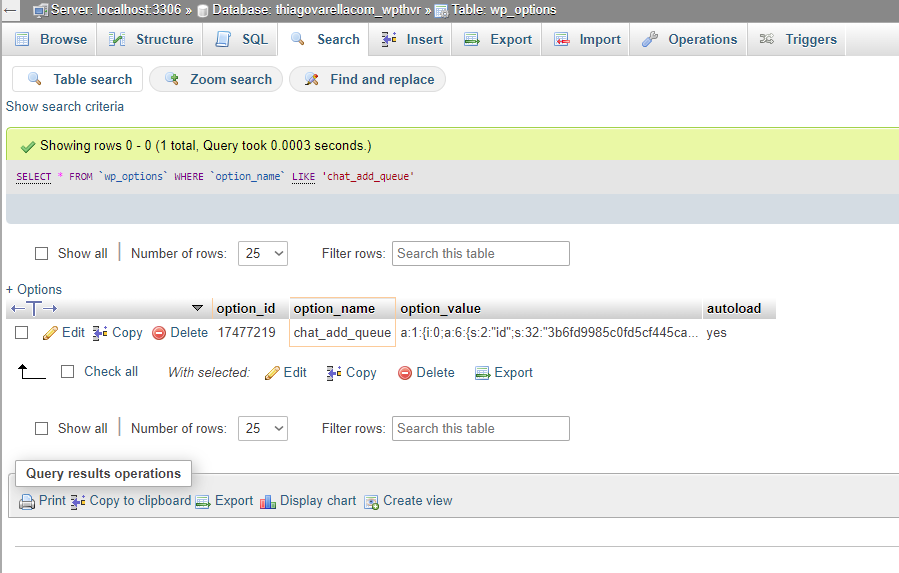
Task: Open Find and replace
Action: tap(368, 79)
